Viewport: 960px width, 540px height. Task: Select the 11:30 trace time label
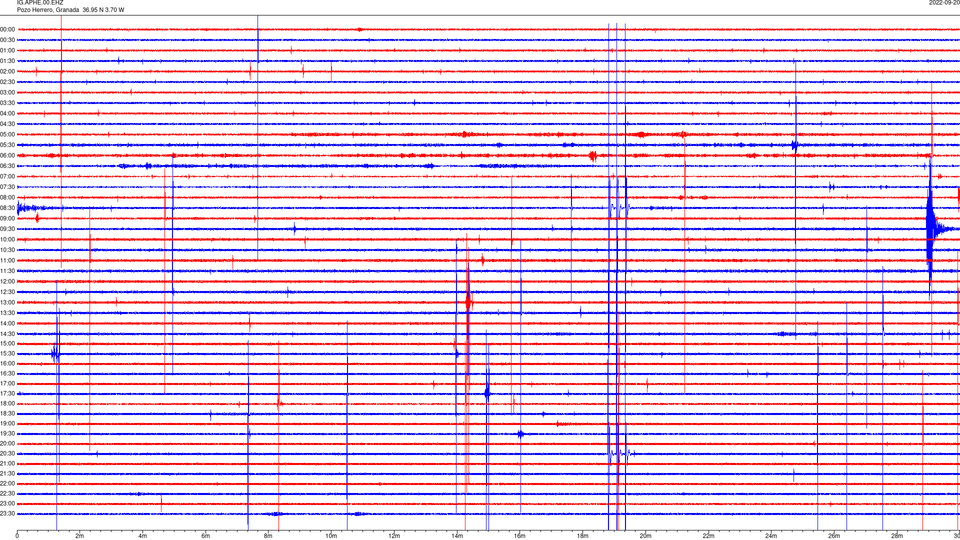[7, 271]
